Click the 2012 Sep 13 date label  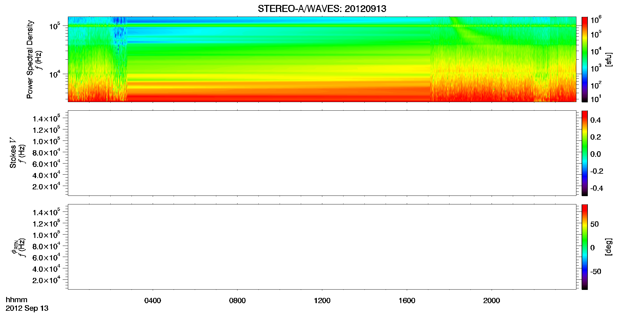pos(27,308)
